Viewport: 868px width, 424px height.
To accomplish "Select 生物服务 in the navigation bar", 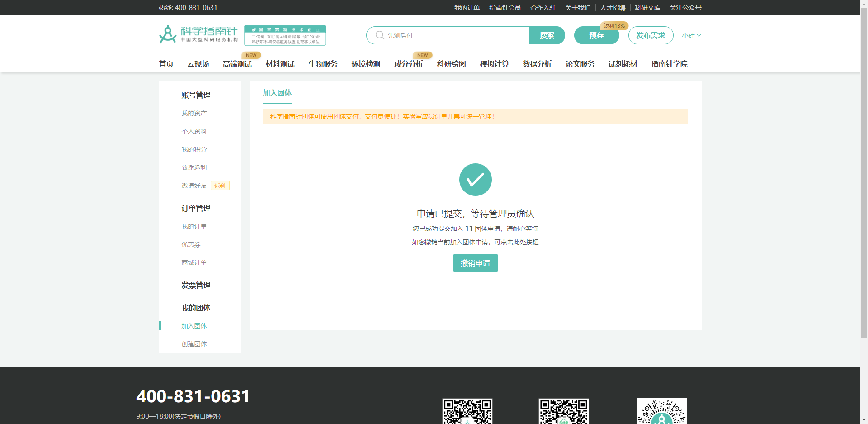I will (322, 64).
